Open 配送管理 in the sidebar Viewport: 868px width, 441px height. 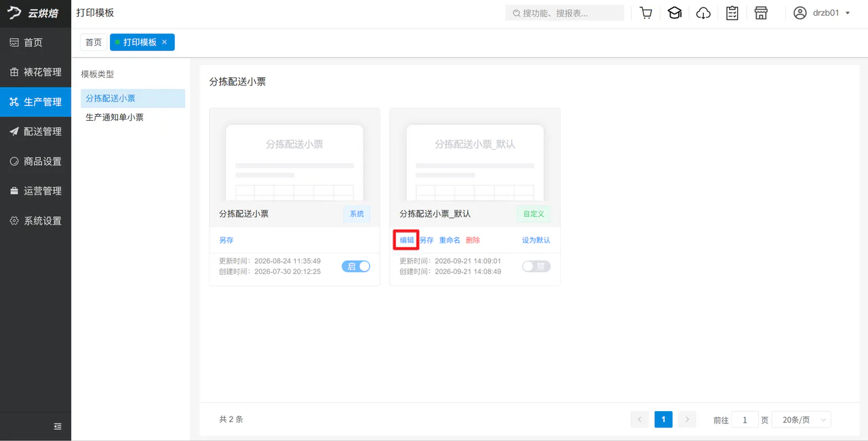click(x=35, y=132)
